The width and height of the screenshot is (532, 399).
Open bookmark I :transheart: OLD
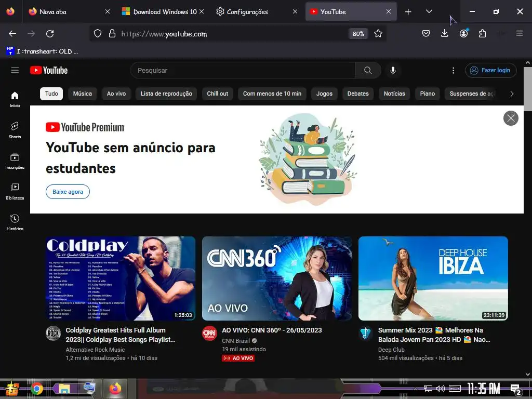[x=43, y=51]
